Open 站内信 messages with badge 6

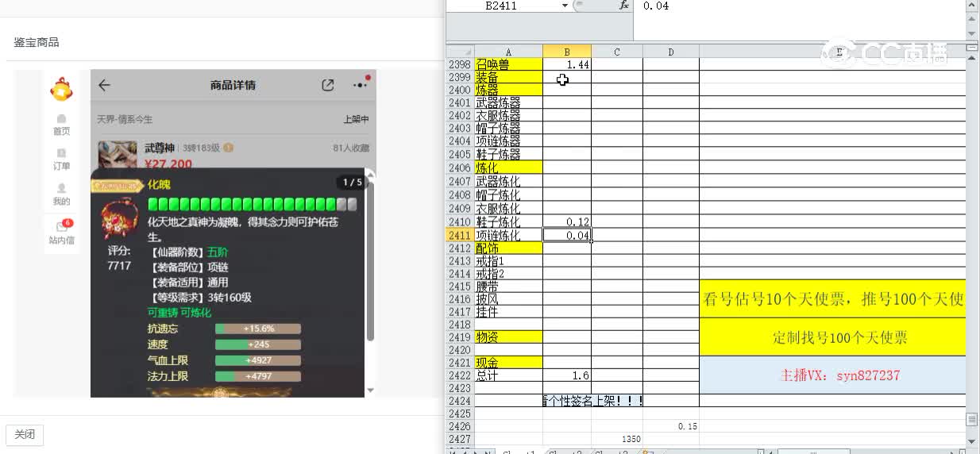[x=61, y=233]
